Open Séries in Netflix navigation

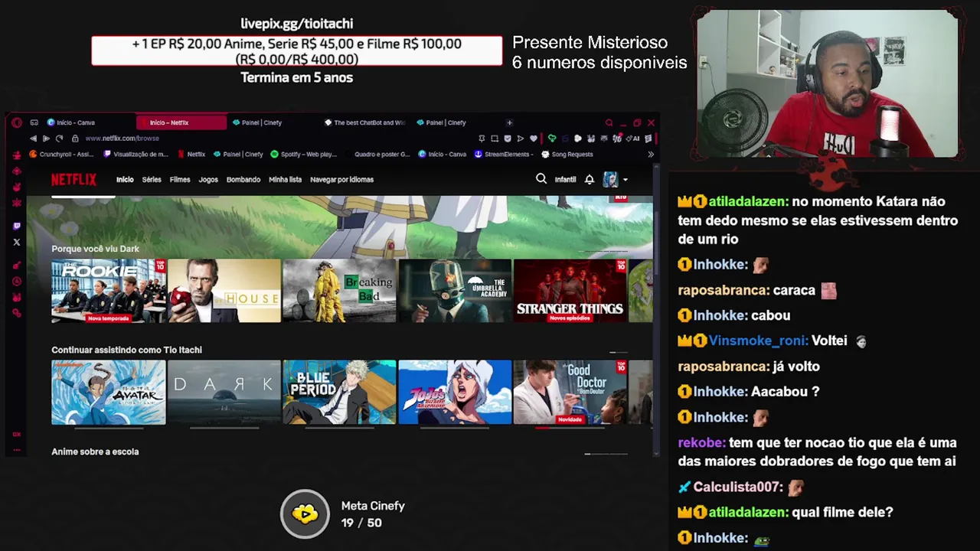coord(152,179)
